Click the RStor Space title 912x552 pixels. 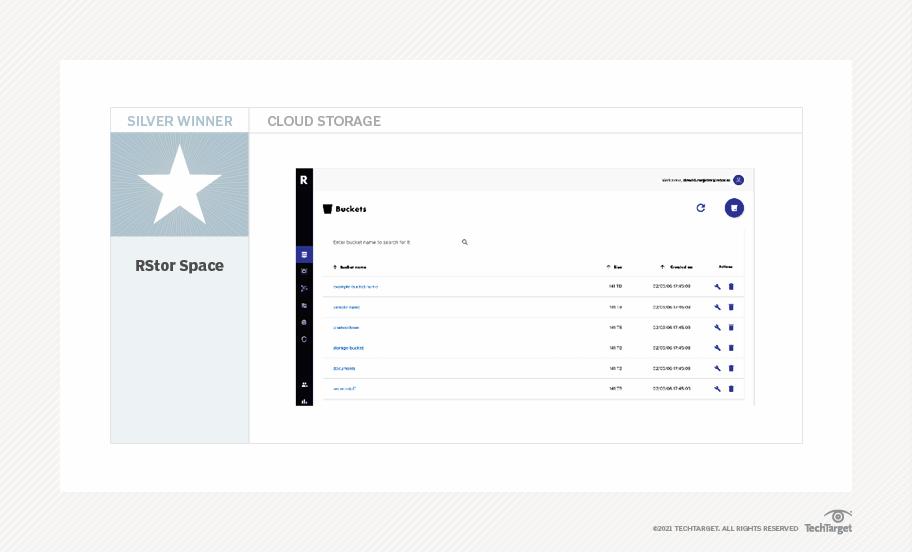pos(179,266)
